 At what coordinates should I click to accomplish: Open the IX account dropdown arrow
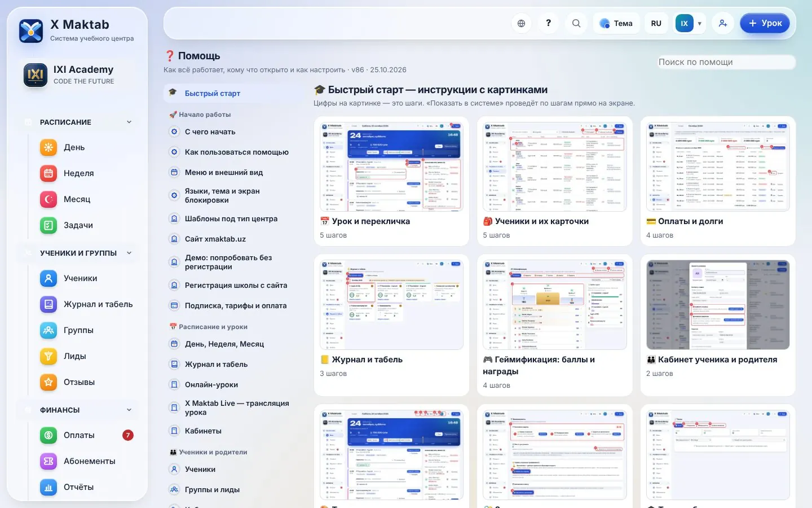click(x=700, y=24)
